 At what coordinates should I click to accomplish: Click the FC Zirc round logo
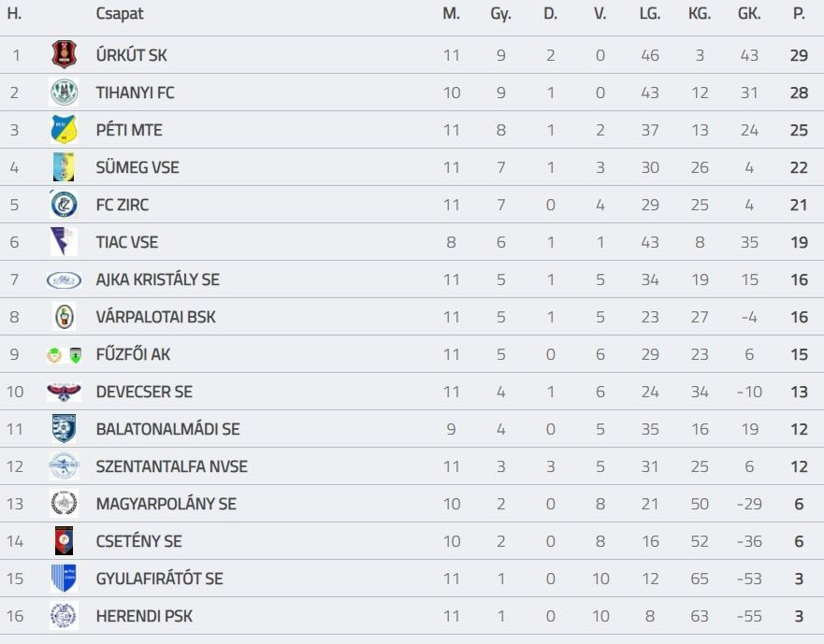[64, 205]
